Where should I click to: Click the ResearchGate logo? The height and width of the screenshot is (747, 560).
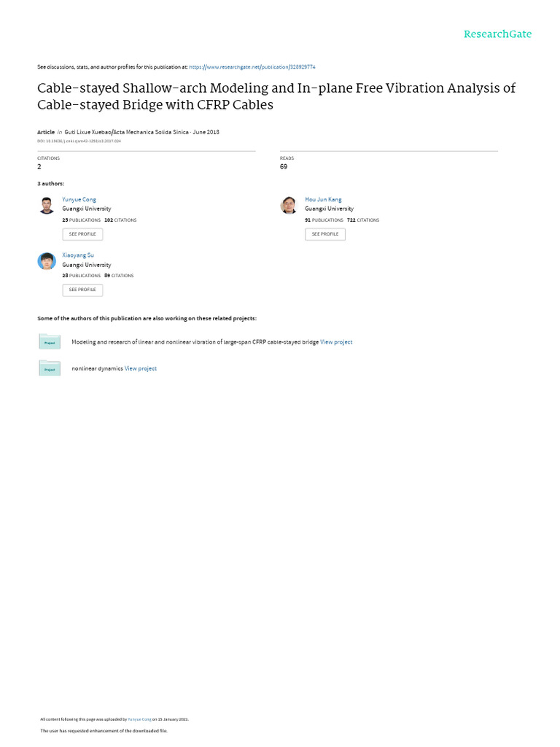497,34
